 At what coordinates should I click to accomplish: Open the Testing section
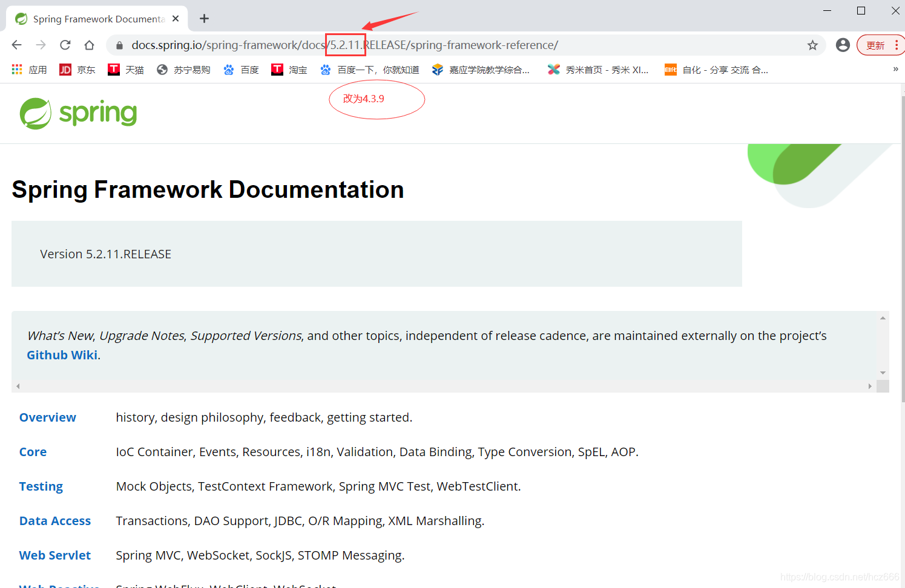41,486
